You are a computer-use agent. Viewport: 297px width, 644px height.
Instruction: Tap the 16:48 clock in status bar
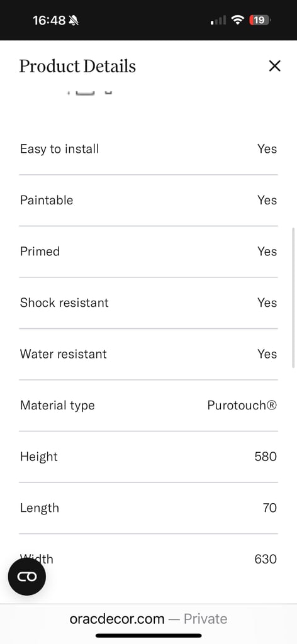point(49,20)
